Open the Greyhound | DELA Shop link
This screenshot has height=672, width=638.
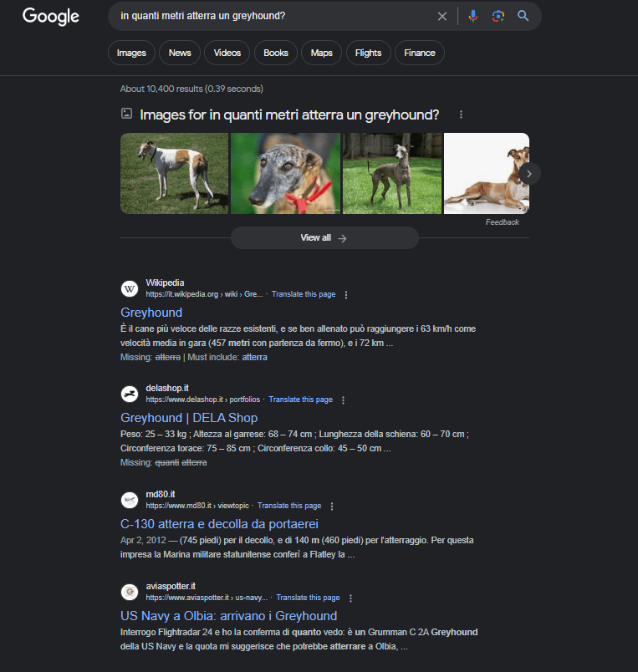pos(189,418)
